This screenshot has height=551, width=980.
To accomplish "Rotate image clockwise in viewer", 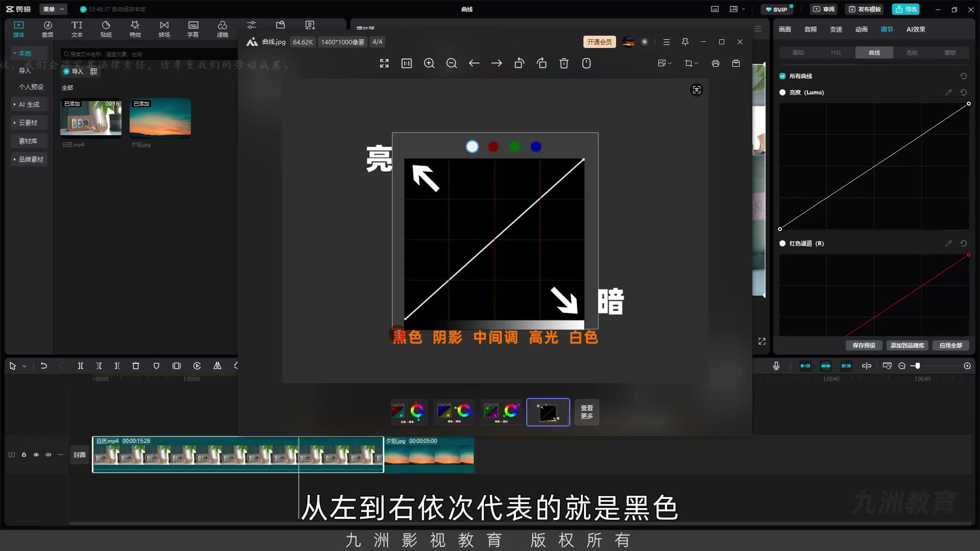I will 542,63.
